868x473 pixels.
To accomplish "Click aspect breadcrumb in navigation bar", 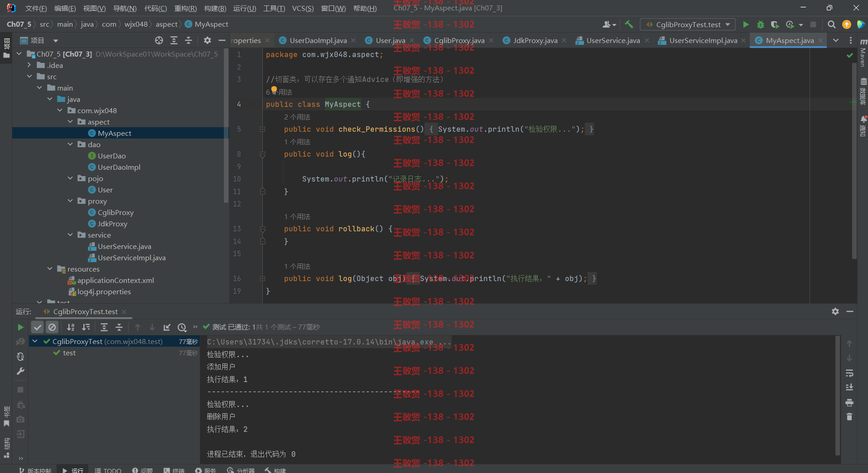I will click(166, 24).
